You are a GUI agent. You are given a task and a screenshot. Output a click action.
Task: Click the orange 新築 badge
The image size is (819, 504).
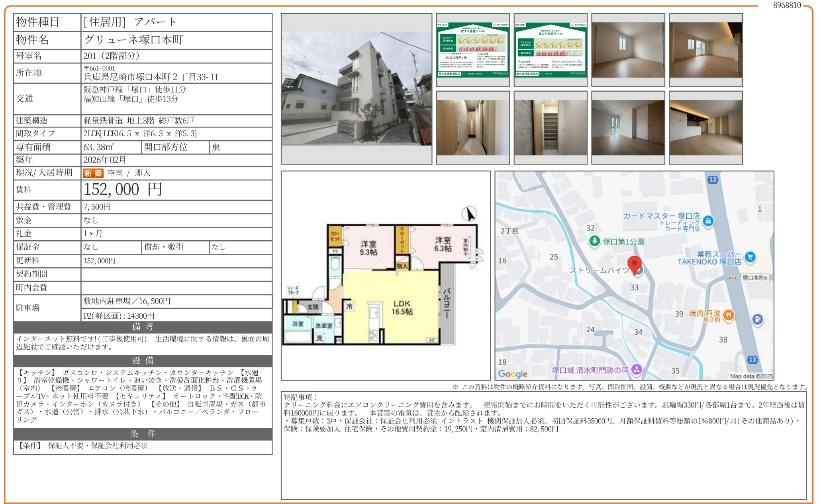92,173
